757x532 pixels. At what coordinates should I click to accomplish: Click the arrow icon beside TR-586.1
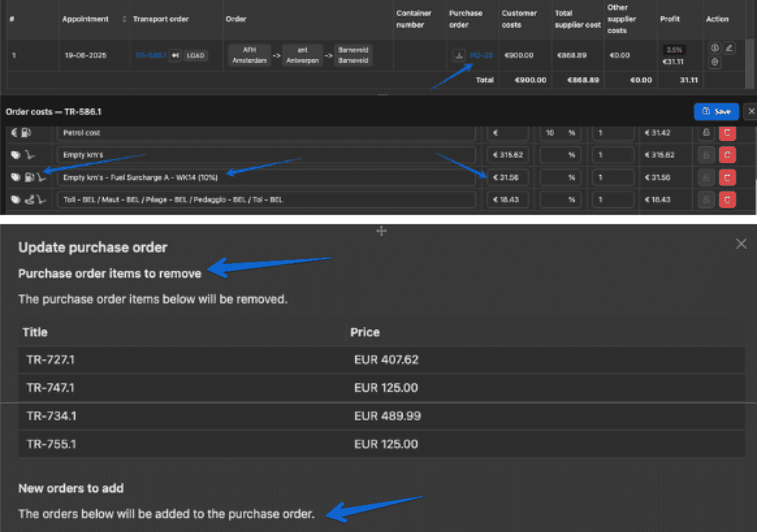pyautogui.click(x=175, y=55)
